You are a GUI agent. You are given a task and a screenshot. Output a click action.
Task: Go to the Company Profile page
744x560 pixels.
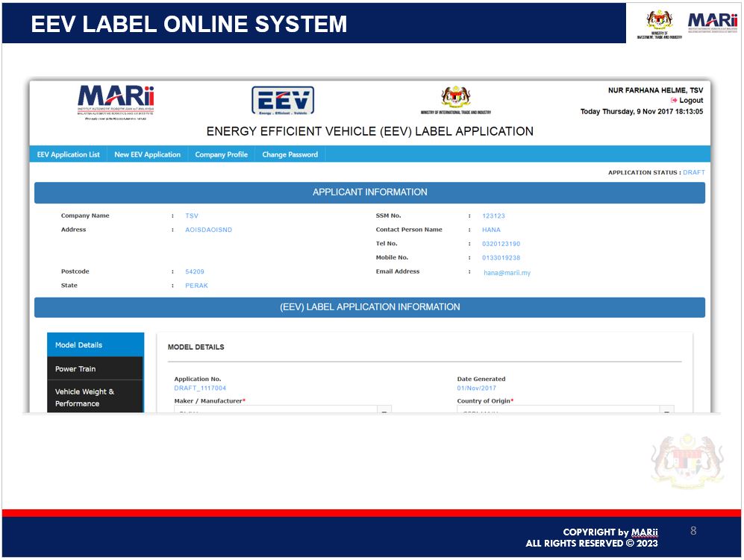pyautogui.click(x=221, y=154)
